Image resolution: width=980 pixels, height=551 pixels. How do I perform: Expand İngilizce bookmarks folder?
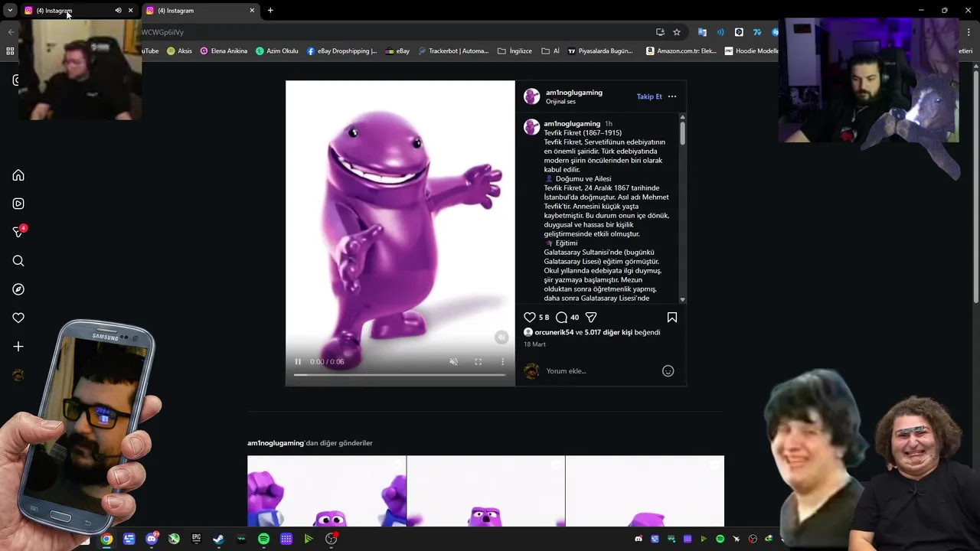[514, 51]
